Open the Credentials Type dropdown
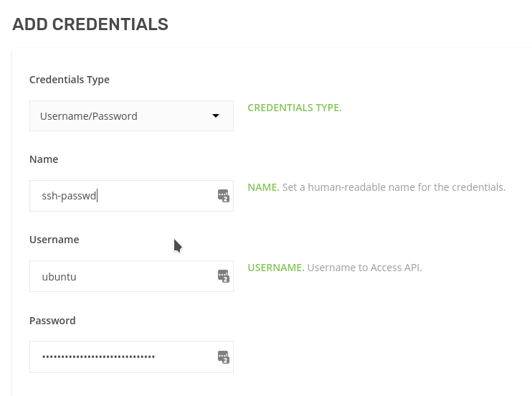 coord(131,115)
